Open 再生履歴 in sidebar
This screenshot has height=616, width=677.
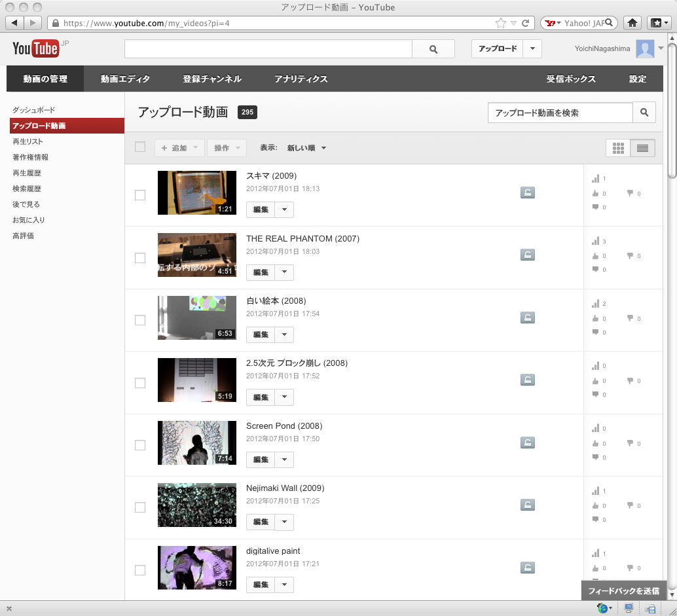coord(27,173)
